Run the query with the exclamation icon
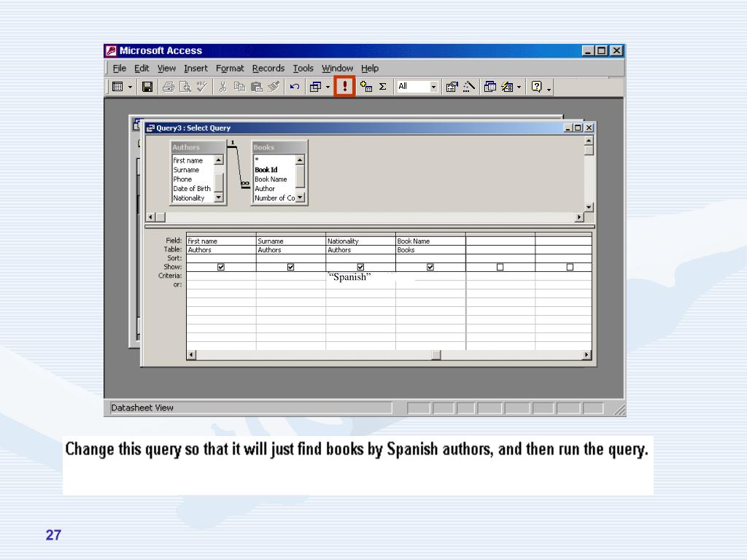This screenshot has height=560, width=747. (x=344, y=87)
